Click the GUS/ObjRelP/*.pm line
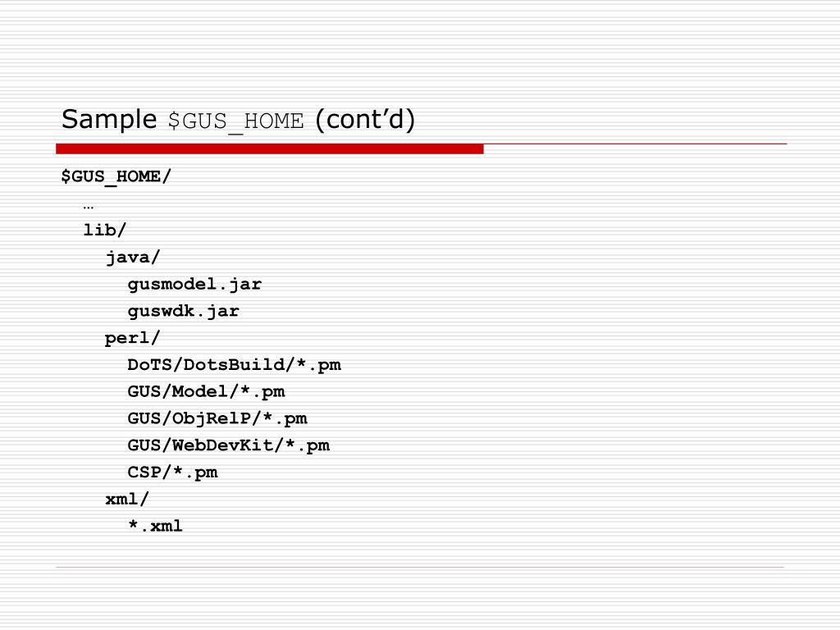This screenshot has height=630, width=840. click(x=217, y=418)
